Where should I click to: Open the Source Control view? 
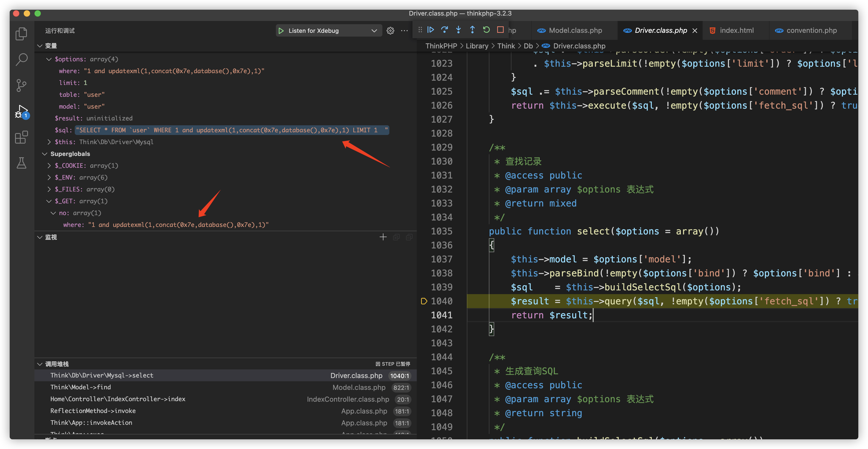21,85
